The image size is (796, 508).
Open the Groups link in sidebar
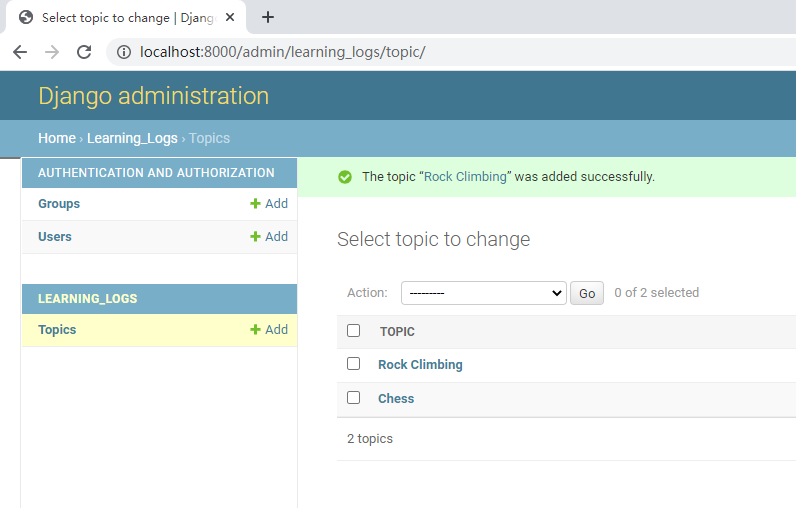click(x=59, y=204)
